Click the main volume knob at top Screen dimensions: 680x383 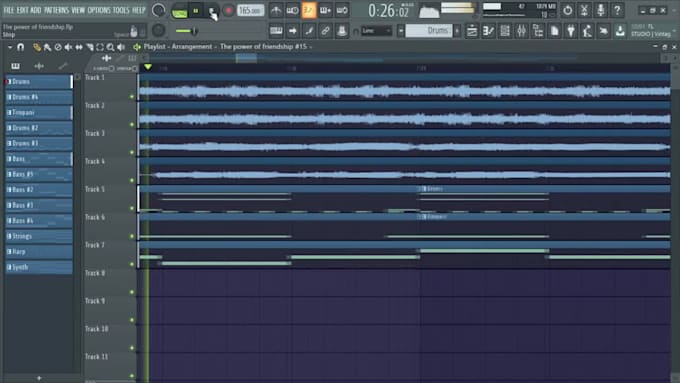[158, 10]
